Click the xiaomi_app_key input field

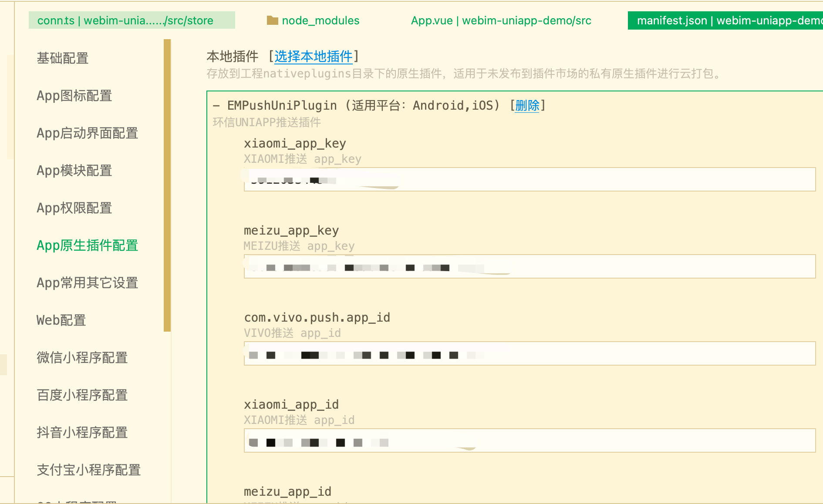pyautogui.click(x=566, y=179)
